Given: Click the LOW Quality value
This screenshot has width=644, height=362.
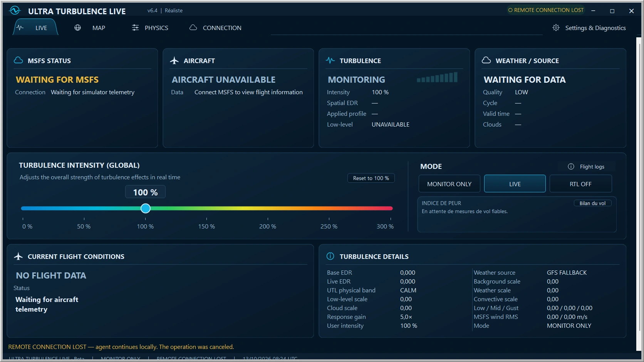Looking at the screenshot, I should point(522,92).
